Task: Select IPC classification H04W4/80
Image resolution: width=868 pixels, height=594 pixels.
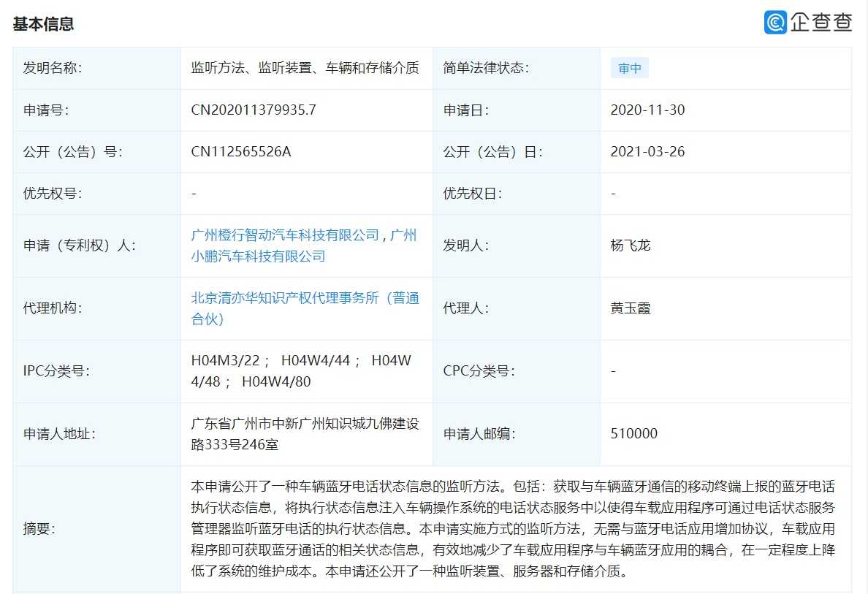Action: [x=276, y=381]
